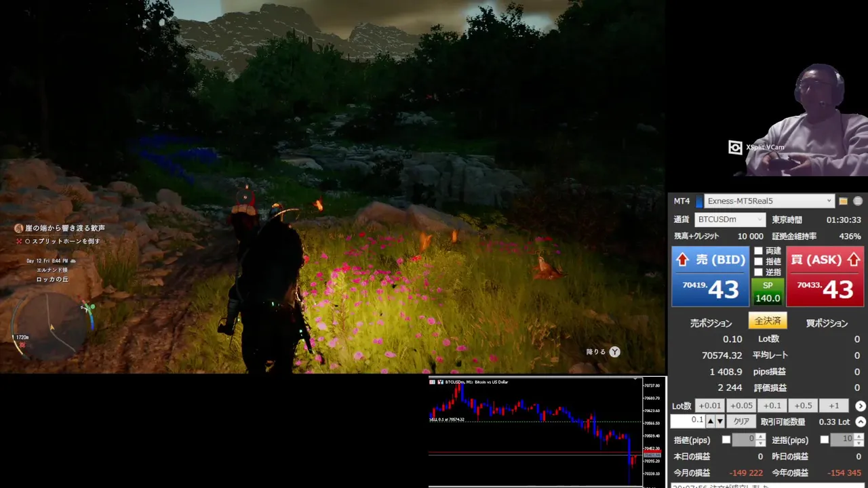Viewport: 868px width, 488px height.
Task: Click the 今年の損益 value -154 345
Action: point(844,473)
